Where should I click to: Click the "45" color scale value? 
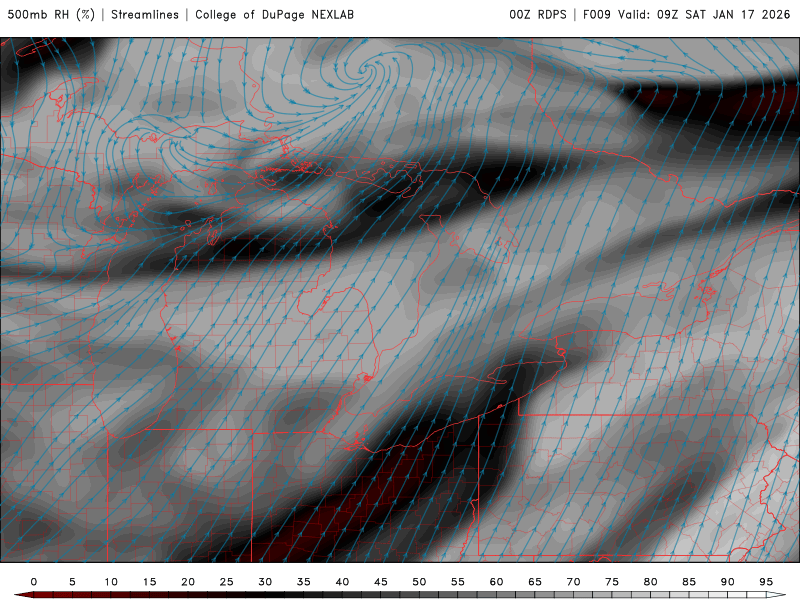tap(381, 582)
